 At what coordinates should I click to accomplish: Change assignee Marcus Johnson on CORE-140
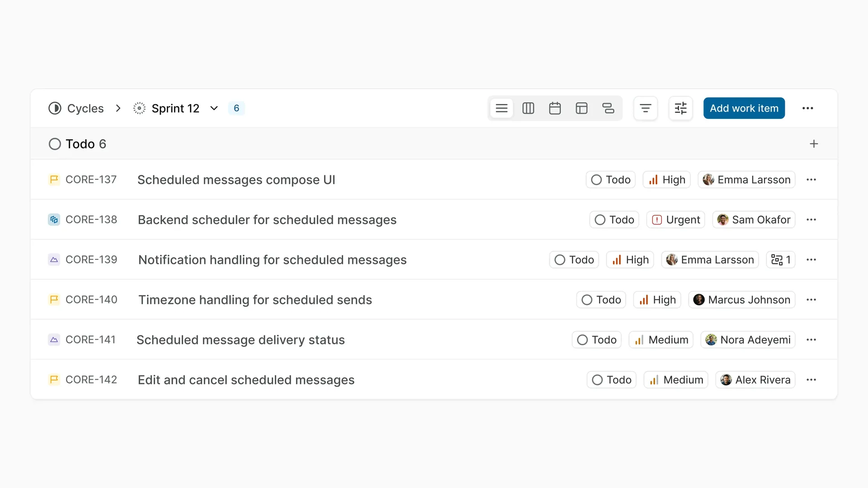pos(742,300)
